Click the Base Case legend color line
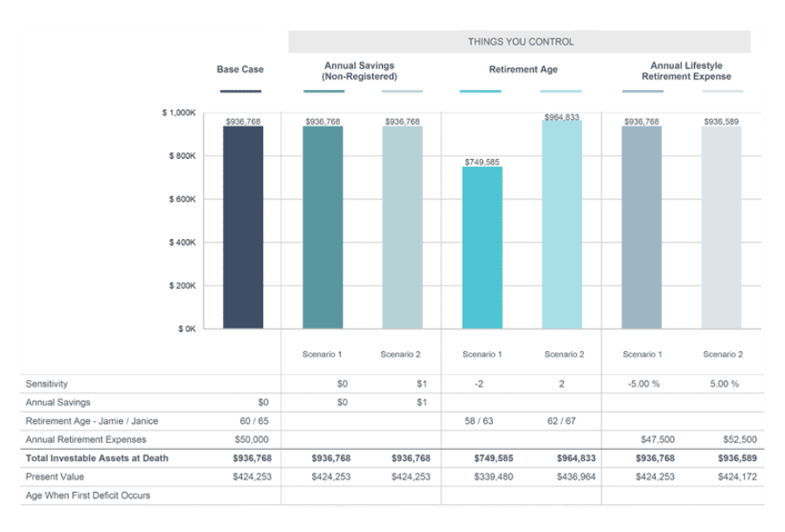Image resolution: width=785 pixels, height=532 pixels. tap(240, 91)
